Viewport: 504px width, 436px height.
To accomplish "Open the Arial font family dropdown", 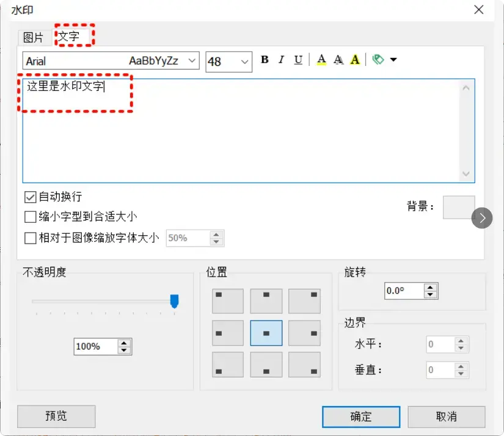I will [191, 60].
